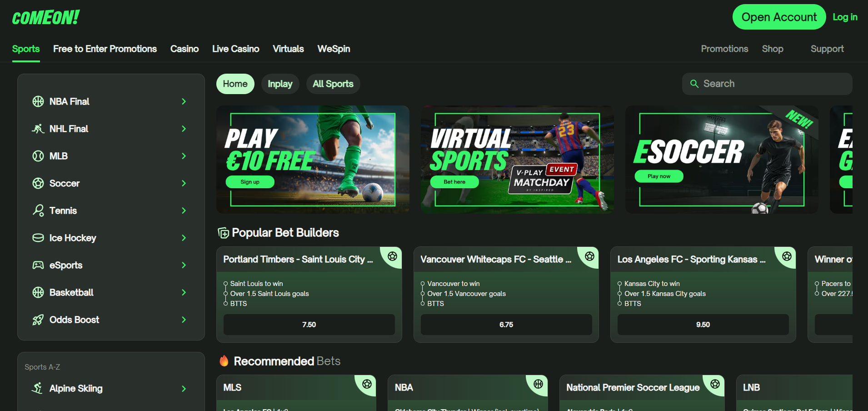Click the Recommended Bets flame icon
Image resolution: width=868 pixels, height=411 pixels.
224,361
